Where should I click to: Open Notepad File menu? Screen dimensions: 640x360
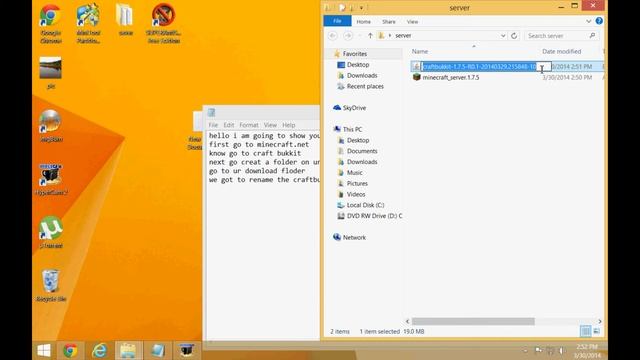click(x=213, y=125)
